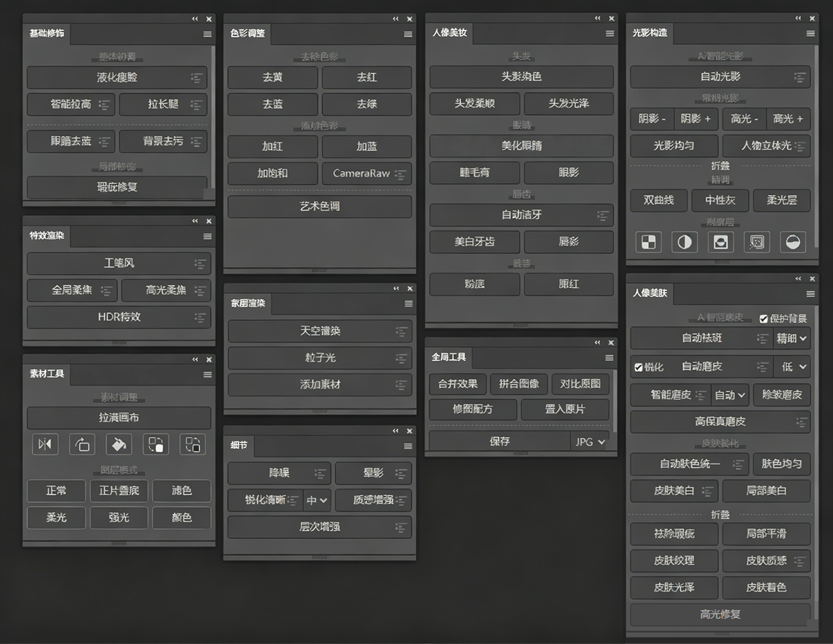Click the checkerboard adjustment layer icon
The height and width of the screenshot is (644, 833).
coord(648,241)
